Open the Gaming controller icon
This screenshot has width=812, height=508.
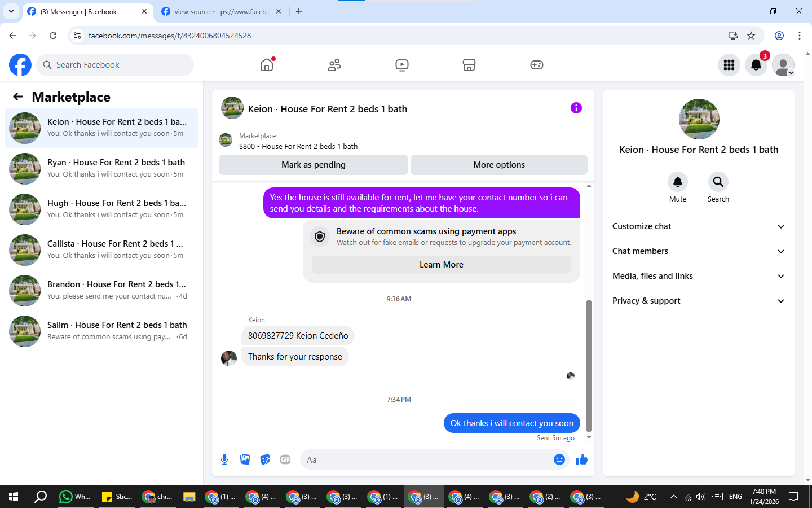[537, 65]
